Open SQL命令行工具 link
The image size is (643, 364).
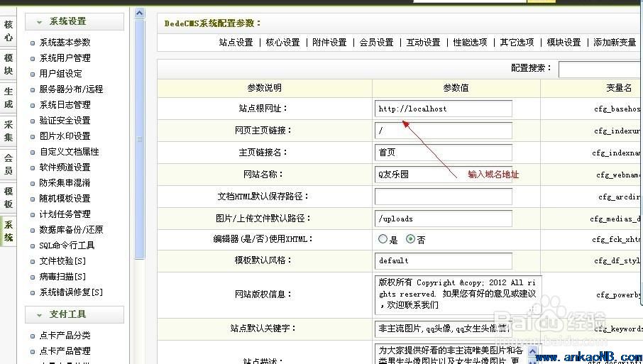point(67,246)
